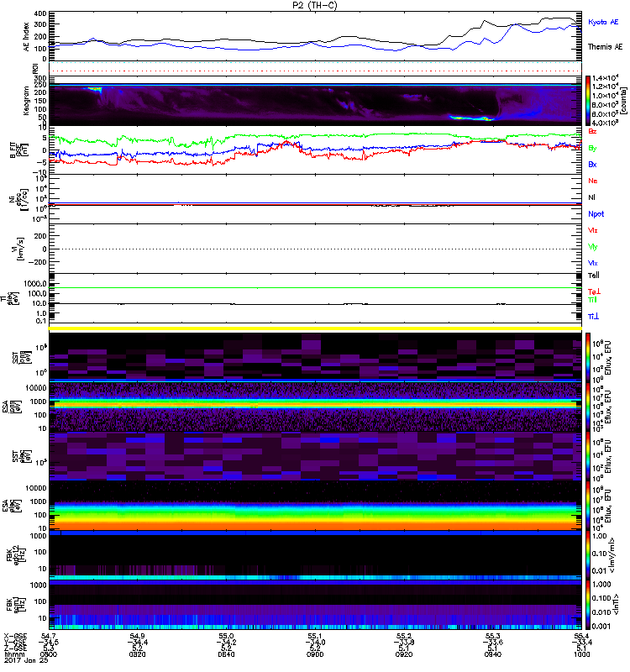Click the FBK edc12 mV/m color bar
The width and height of the screenshot is (630, 672).
[x=588, y=555]
